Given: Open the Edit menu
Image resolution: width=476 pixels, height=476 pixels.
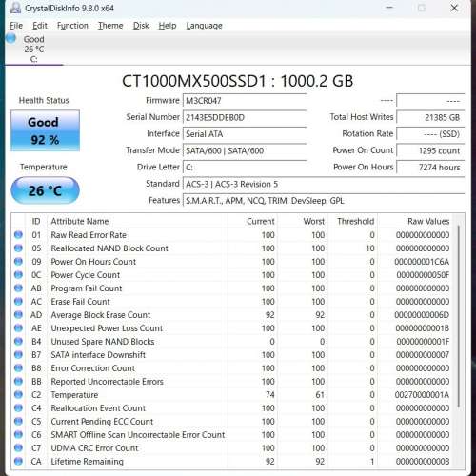Looking at the screenshot, I should click(x=40, y=26).
